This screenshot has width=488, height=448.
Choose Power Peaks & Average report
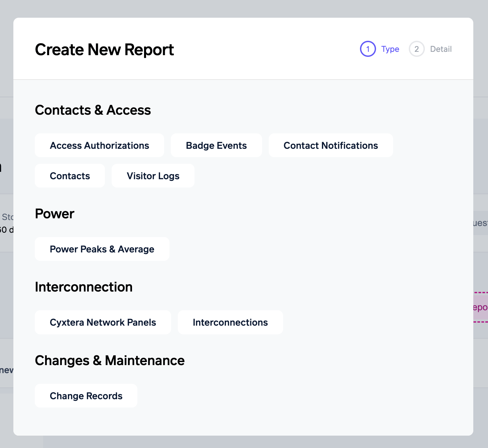point(102,249)
